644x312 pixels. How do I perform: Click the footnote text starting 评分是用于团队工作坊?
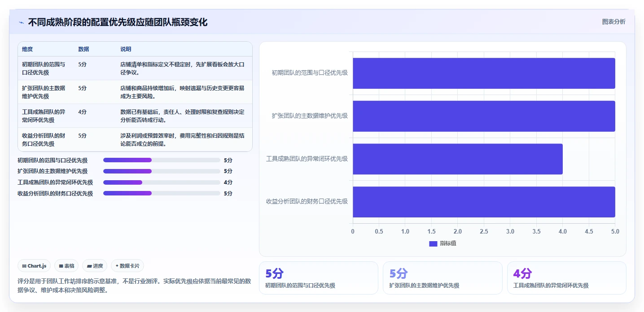click(134, 286)
